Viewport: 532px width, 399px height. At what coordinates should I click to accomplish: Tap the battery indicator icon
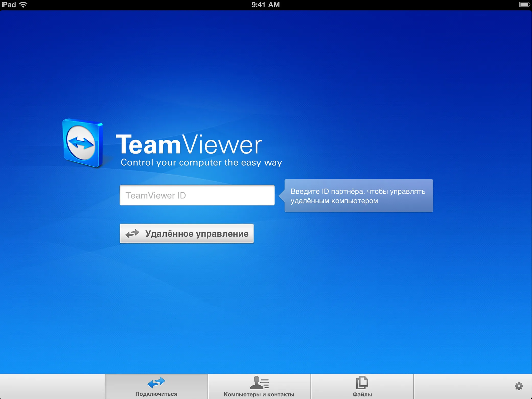524,5
